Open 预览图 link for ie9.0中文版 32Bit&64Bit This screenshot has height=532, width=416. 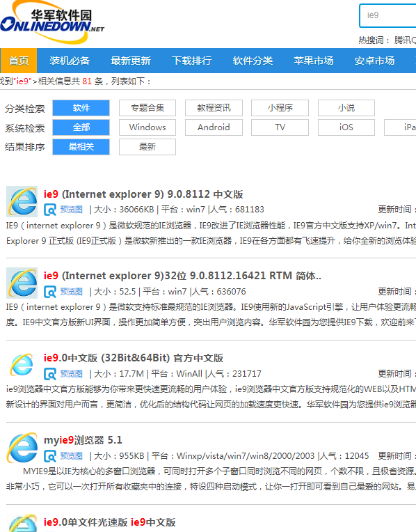(71, 374)
